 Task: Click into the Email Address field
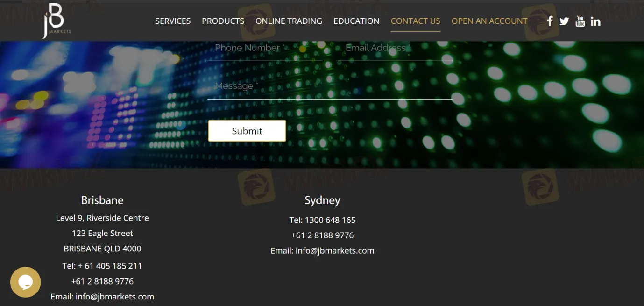tap(395, 49)
